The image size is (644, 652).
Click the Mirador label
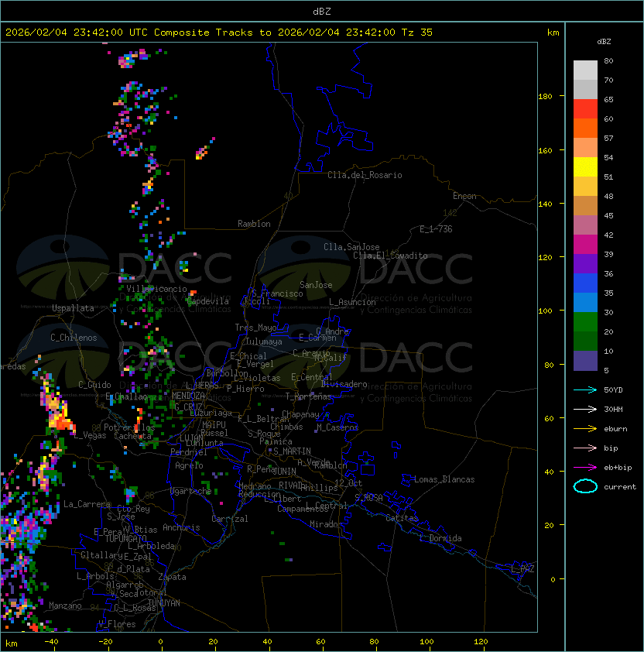coord(326,524)
